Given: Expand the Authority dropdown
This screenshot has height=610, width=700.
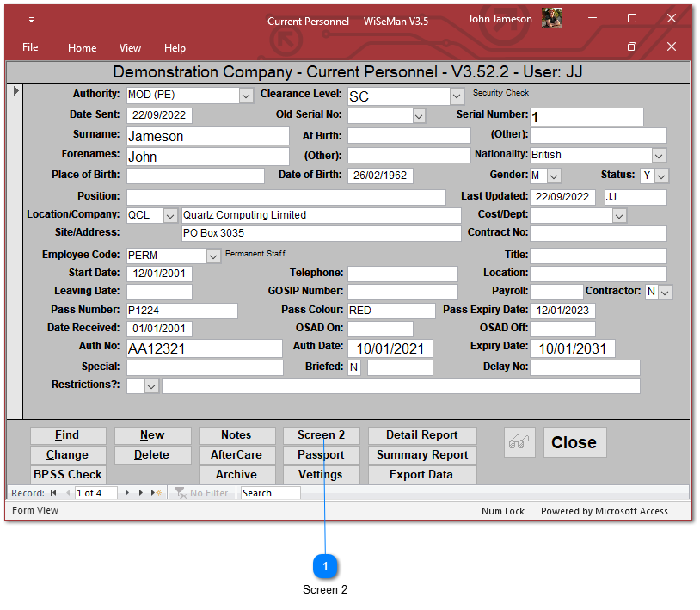Looking at the screenshot, I should pyautogui.click(x=246, y=96).
